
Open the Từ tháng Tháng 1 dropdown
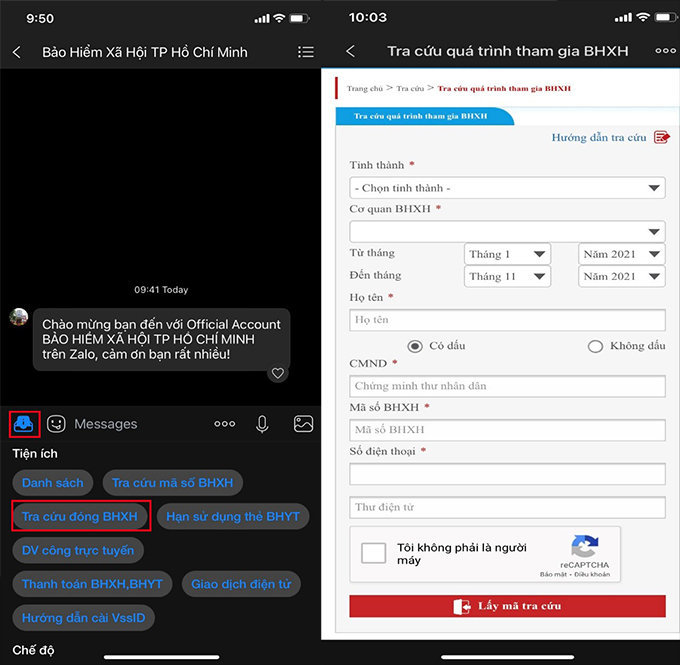pyautogui.click(x=507, y=254)
